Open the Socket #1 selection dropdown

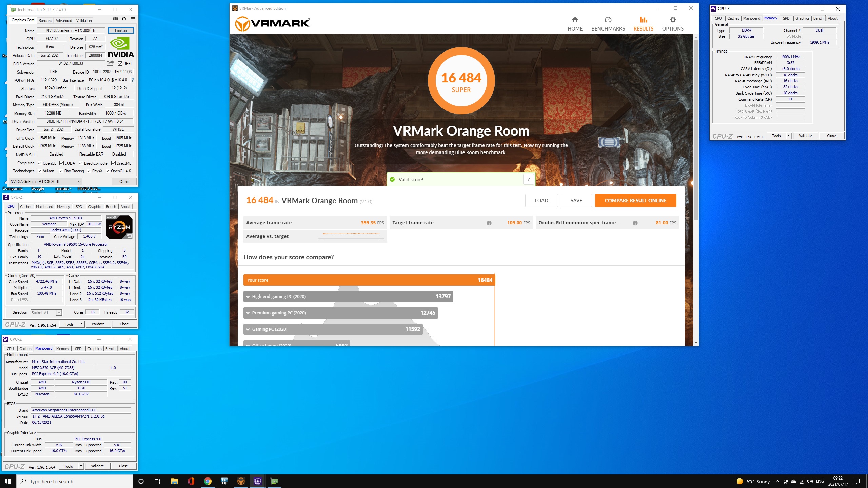46,313
